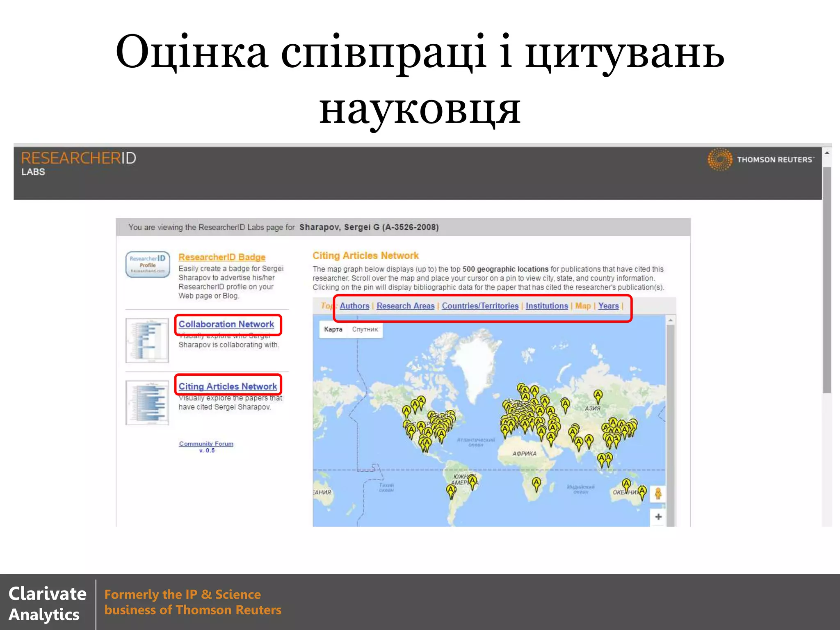Image resolution: width=840 pixels, height=630 pixels.
Task: Click the Street View pegman icon
Action: (x=658, y=493)
